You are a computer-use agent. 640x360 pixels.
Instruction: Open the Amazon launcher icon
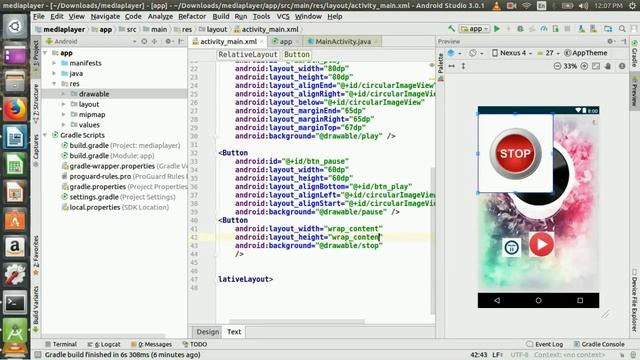click(x=15, y=247)
